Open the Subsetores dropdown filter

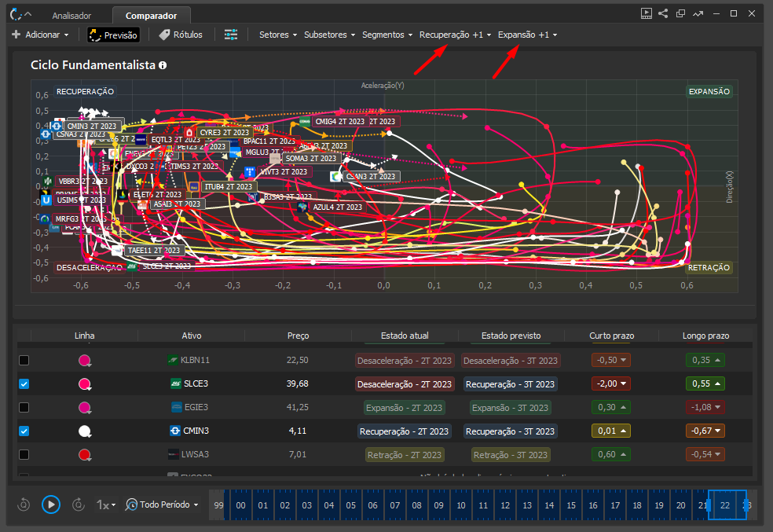(x=329, y=35)
